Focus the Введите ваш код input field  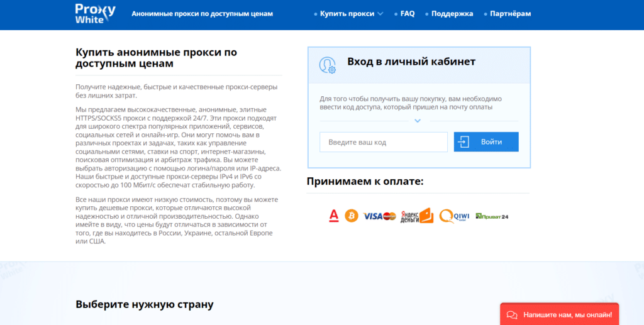(x=384, y=142)
